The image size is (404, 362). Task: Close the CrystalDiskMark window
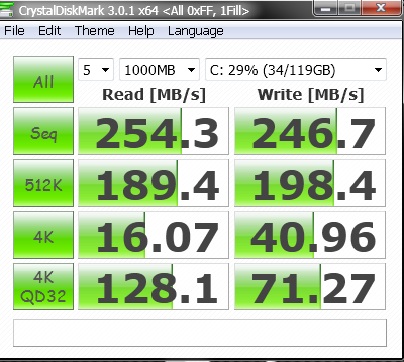pyautogui.click(x=381, y=8)
